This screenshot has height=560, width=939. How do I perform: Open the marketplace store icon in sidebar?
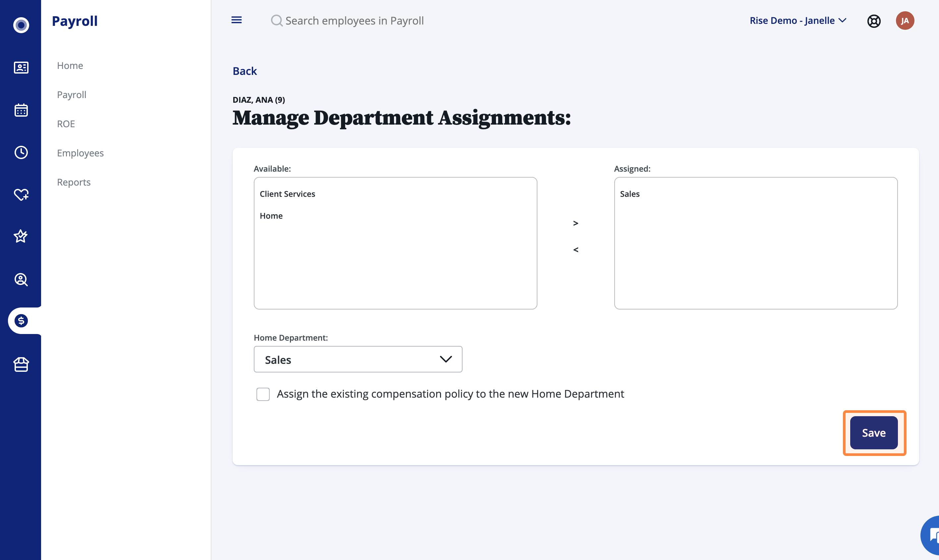tap(21, 364)
